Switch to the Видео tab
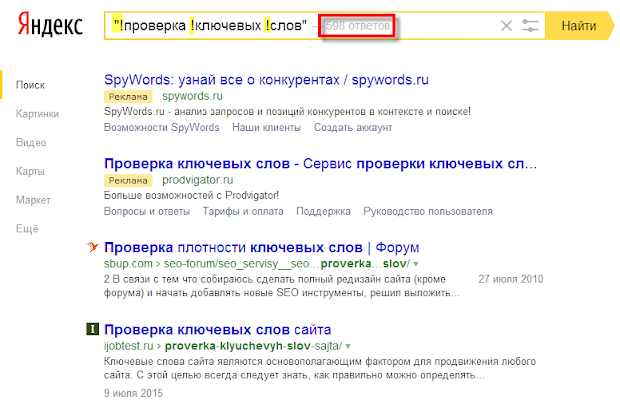This screenshot has height=408, width=620. [31, 142]
